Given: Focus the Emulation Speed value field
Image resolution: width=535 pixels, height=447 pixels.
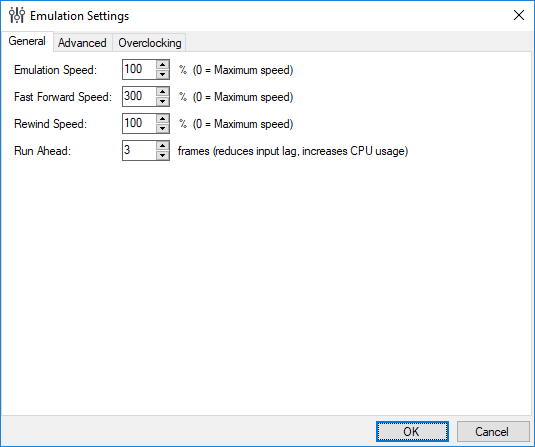Looking at the screenshot, I should click(x=140, y=70).
